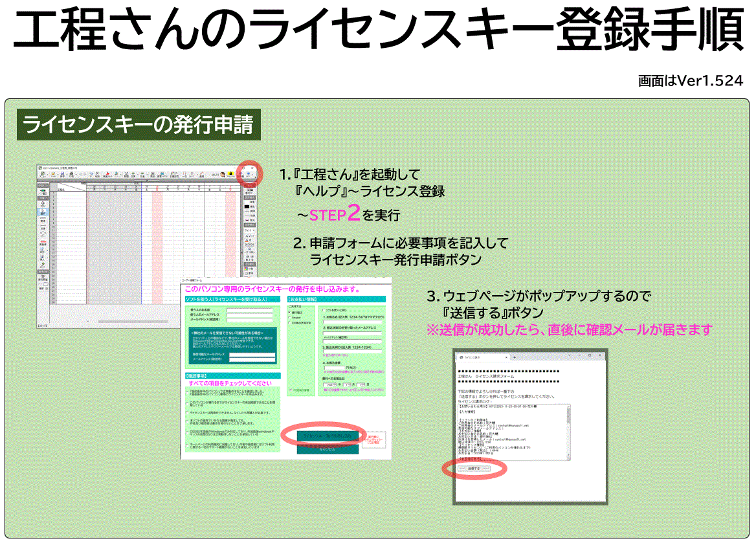
Task: Click the globe icon in browser tab
Action: (x=461, y=357)
